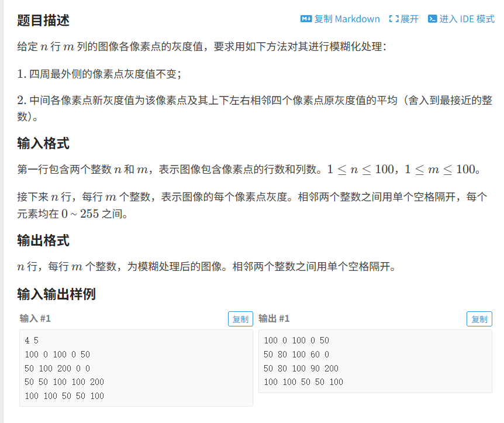Click the 输出 #1 label
504x423 pixels.
[274, 318]
